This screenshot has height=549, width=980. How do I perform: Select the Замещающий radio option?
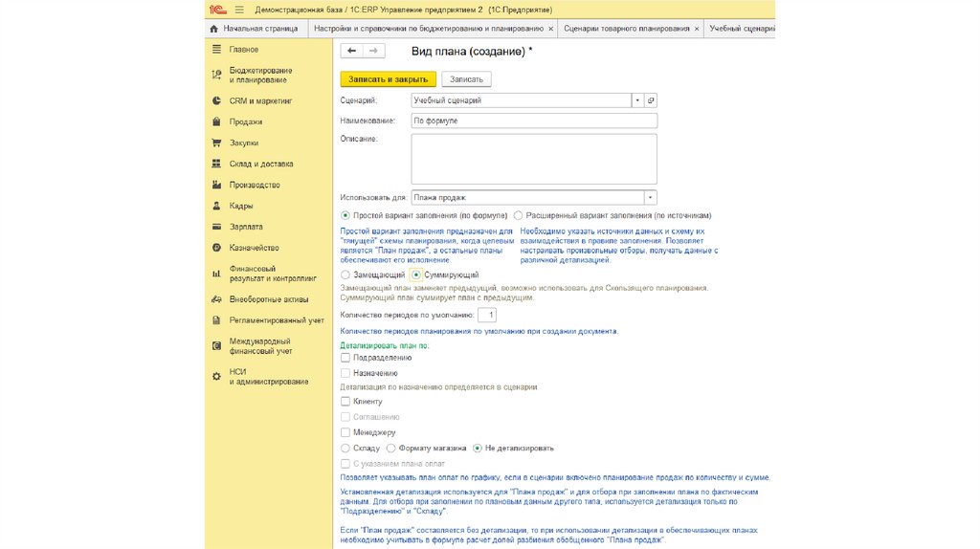click(x=345, y=274)
